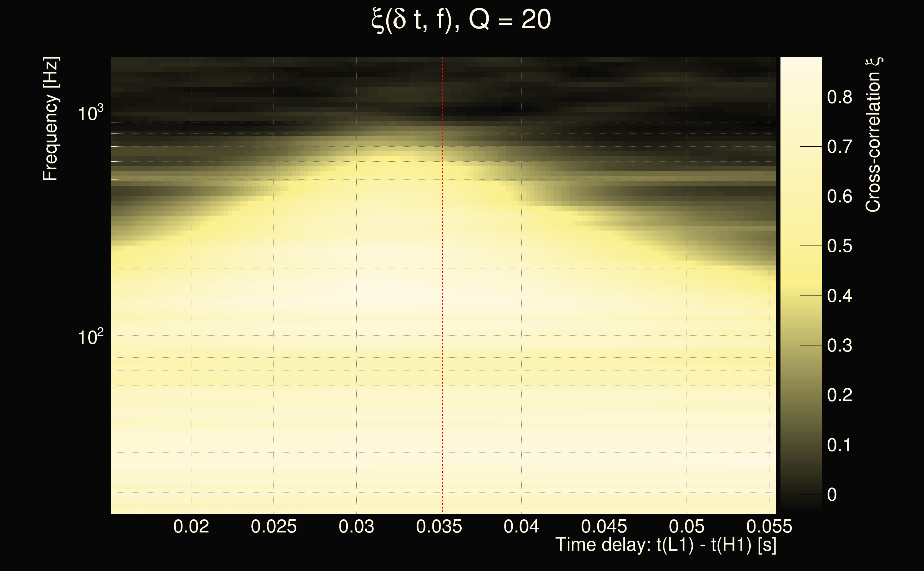The height and width of the screenshot is (571, 924).
Task: Click the 0.8 label on the color scale
Action: (839, 97)
